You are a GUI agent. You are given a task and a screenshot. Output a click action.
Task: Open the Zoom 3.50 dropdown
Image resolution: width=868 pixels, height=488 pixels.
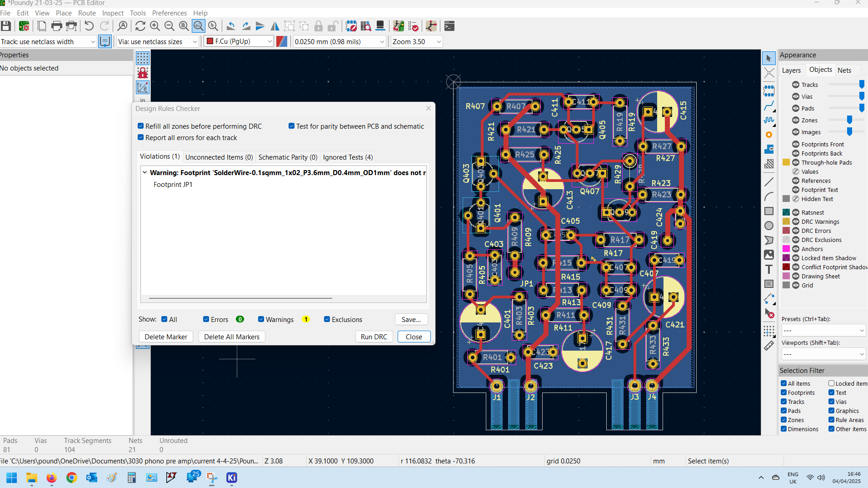point(416,41)
